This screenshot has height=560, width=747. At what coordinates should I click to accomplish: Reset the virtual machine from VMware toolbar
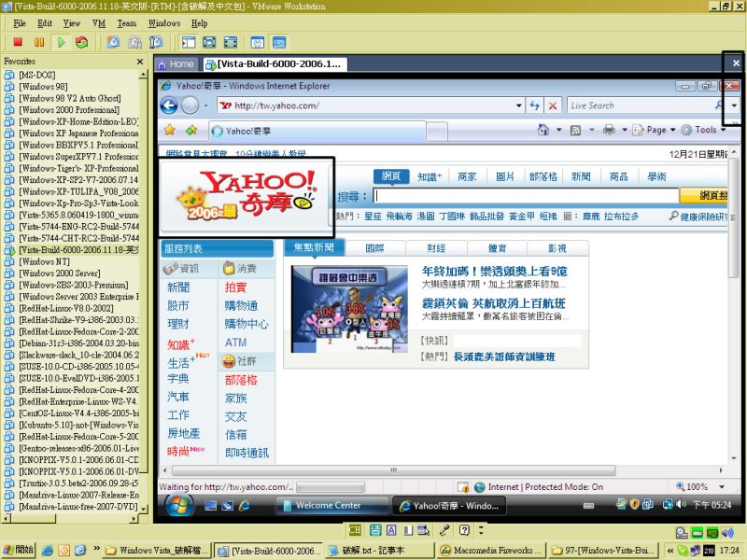[81, 42]
